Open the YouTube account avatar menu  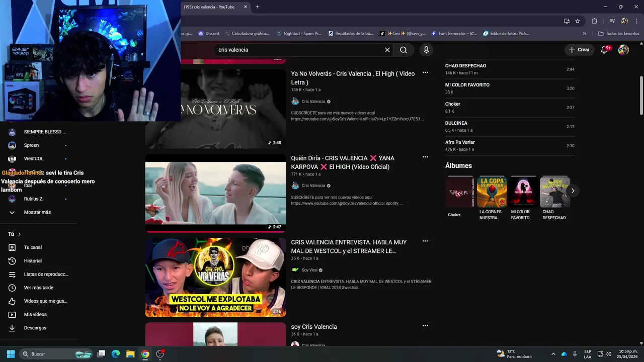[x=623, y=50]
